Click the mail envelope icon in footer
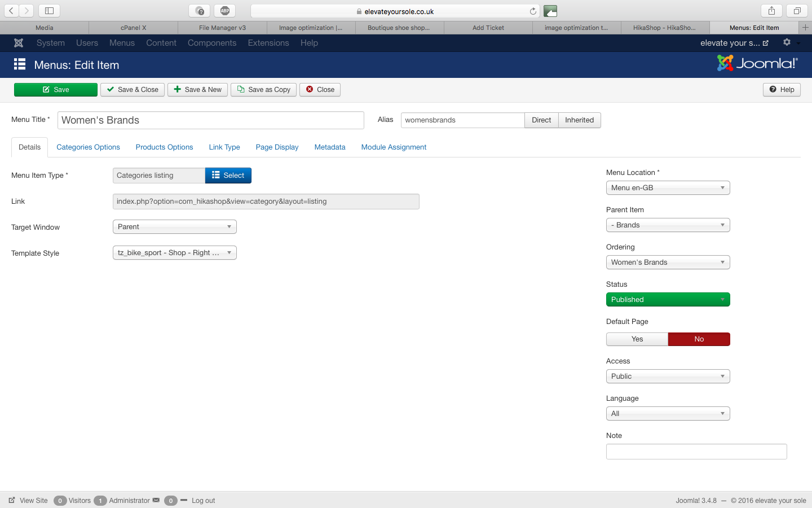Viewport: 812px width, 508px height. click(156, 500)
